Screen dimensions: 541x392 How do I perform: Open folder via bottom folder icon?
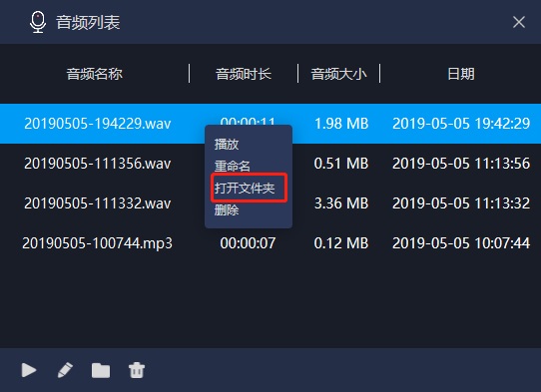[101, 371]
